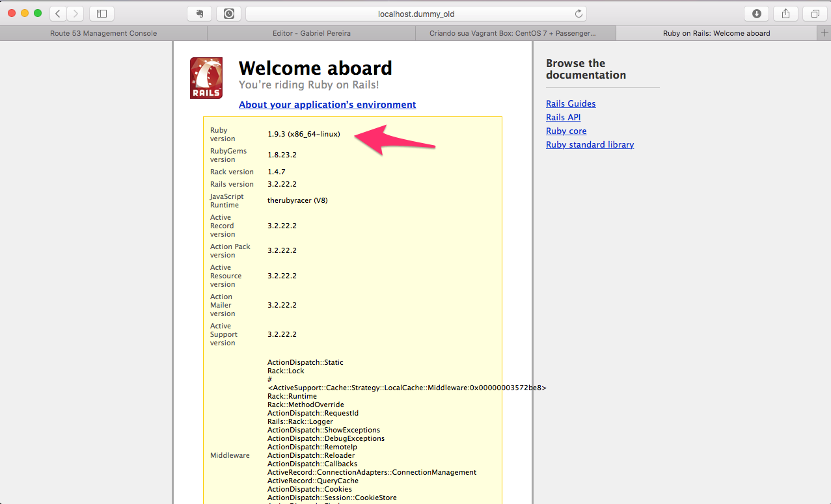This screenshot has height=504, width=831.
Task: Show Safari downloads
Action: (x=757, y=13)
